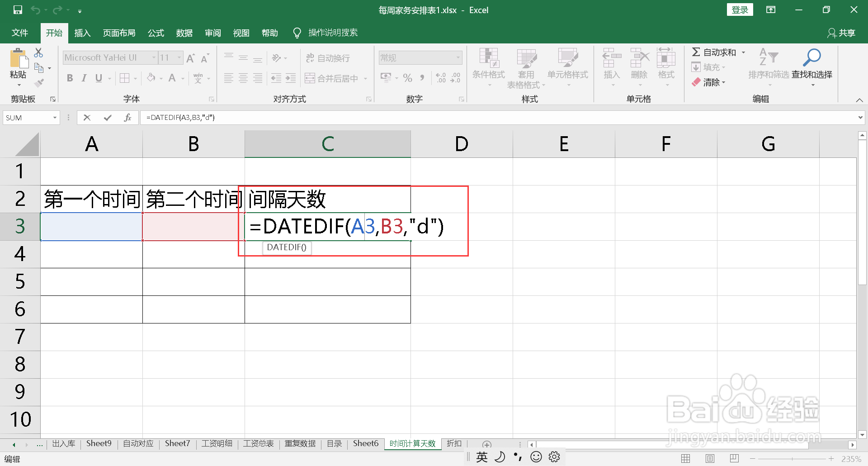Open Merge and Center 合并后居中 dropdown arrow
The height and width of the screenshot is (466, 868).
(365, 79)
